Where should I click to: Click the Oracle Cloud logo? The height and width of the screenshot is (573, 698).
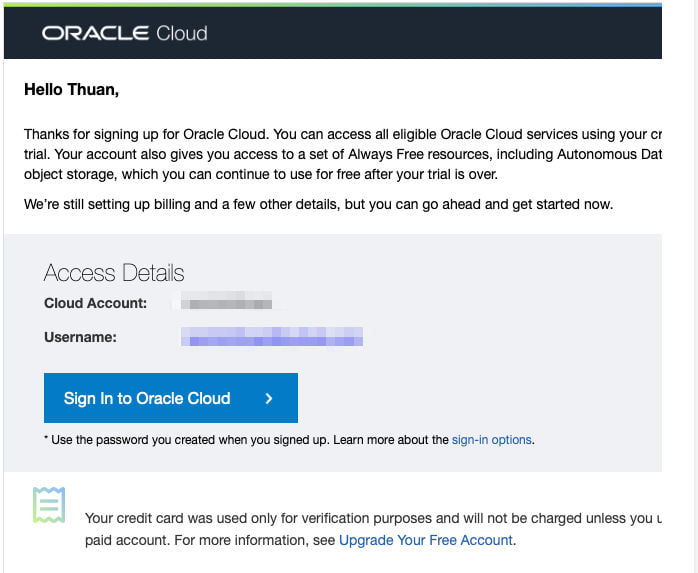124,33
